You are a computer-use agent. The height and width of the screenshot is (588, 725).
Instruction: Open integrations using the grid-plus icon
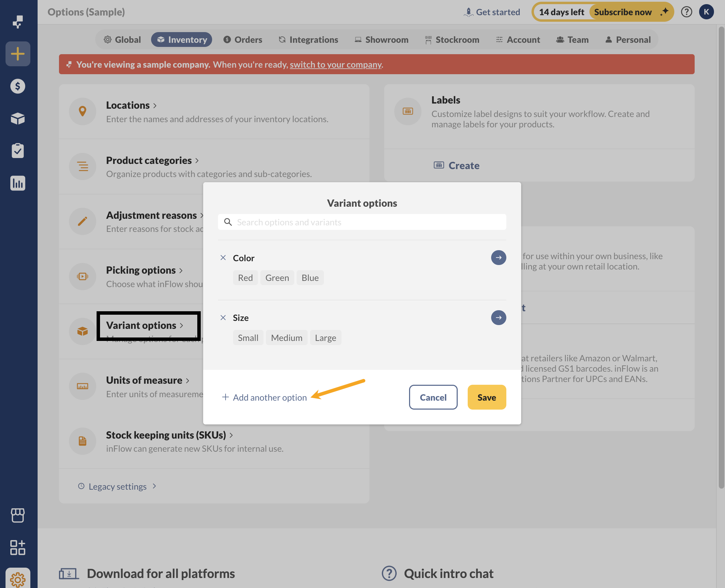point(18,548)
